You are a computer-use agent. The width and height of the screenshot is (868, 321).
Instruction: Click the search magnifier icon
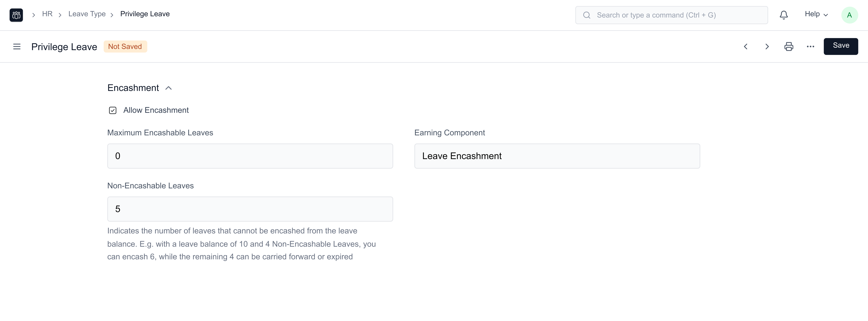(x=587, y=15)
